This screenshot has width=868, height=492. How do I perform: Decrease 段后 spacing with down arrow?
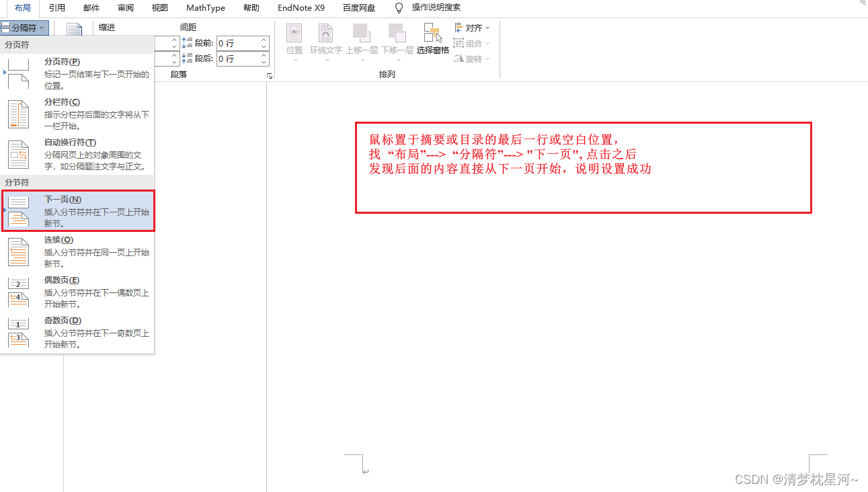click(x=264, y=63)
